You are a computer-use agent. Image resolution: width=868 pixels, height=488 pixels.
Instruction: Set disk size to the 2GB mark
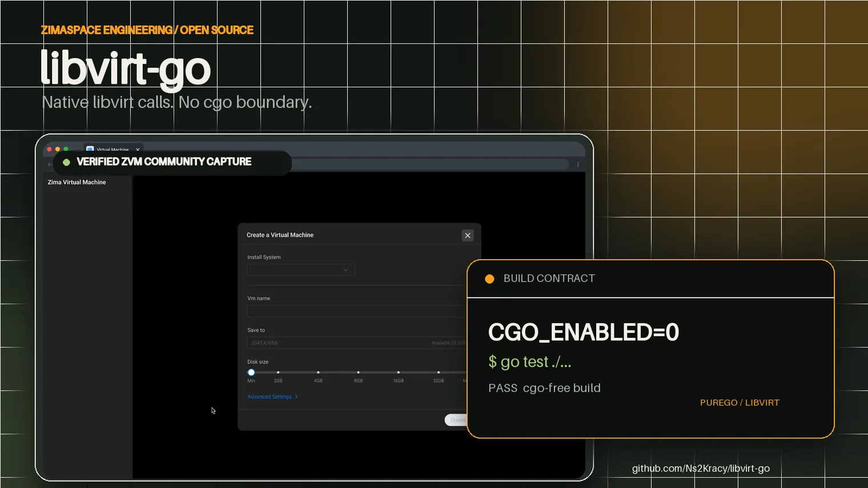coord(278,372)
